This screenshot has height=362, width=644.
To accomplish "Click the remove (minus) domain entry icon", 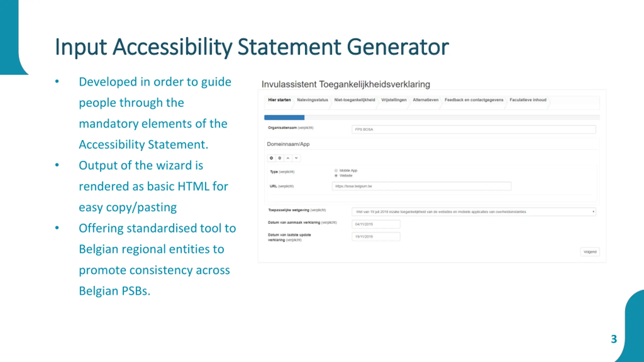I will (279, 158).
